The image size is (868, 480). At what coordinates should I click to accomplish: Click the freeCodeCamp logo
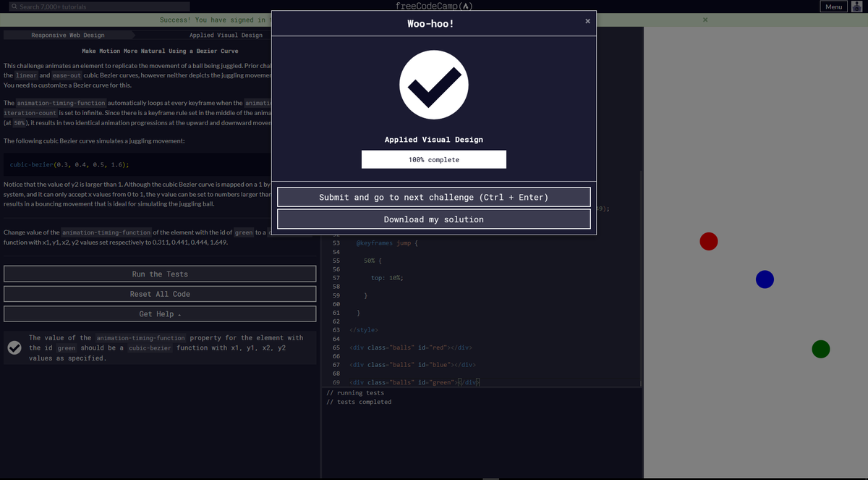pyautogui.click(x=434, y=6)
